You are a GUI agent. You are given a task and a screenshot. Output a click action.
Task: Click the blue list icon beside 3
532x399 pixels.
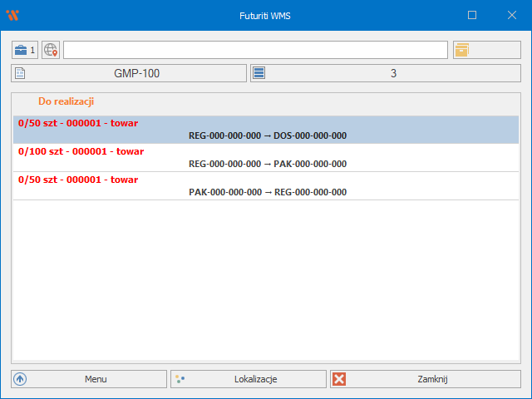coord(259,73)
